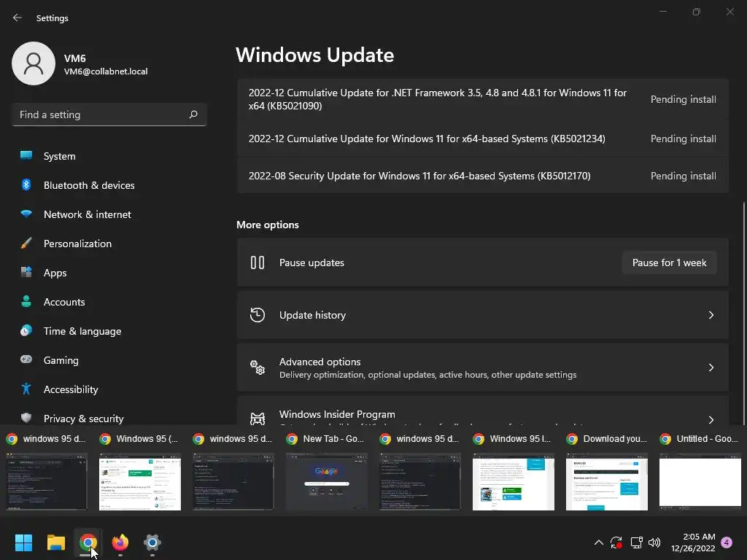
Task: Click the Apps icon in sidebar
Action: click(26, 273)
